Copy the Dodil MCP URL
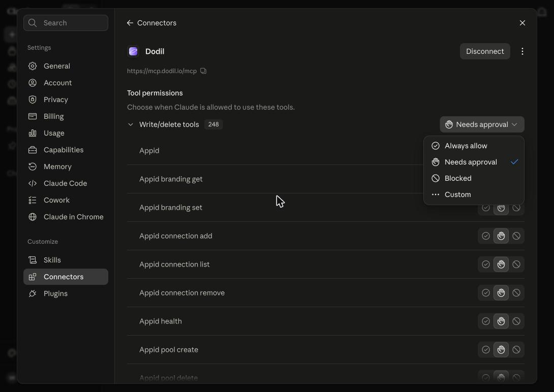The height and width of the screenshot is (392, 554). (x=203, y=71)
